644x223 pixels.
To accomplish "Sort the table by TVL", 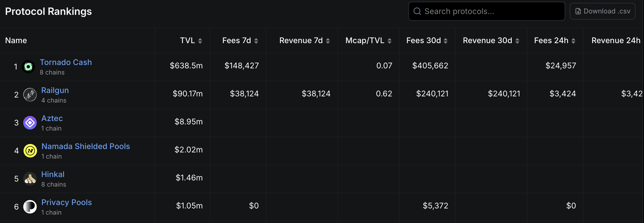I will [x=200, y=41].
